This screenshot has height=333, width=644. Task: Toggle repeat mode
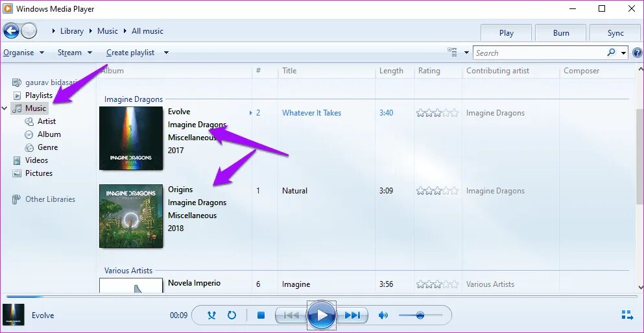tap(232, 315)
